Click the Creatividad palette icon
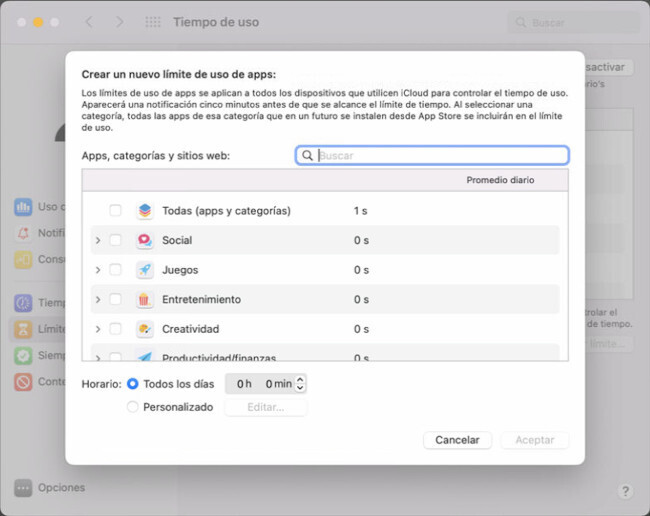Image resolution: width=650 pixels, height=516 pixels. tap(145, 329)
